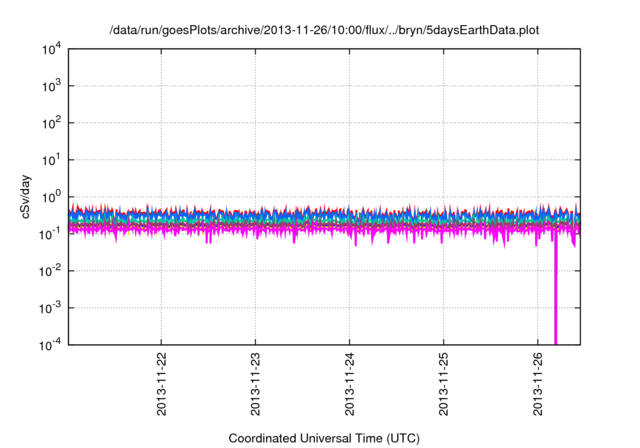
Task: Click Coordinated Universal Time (UTC) axis title
Action: (x=324, y=438)
